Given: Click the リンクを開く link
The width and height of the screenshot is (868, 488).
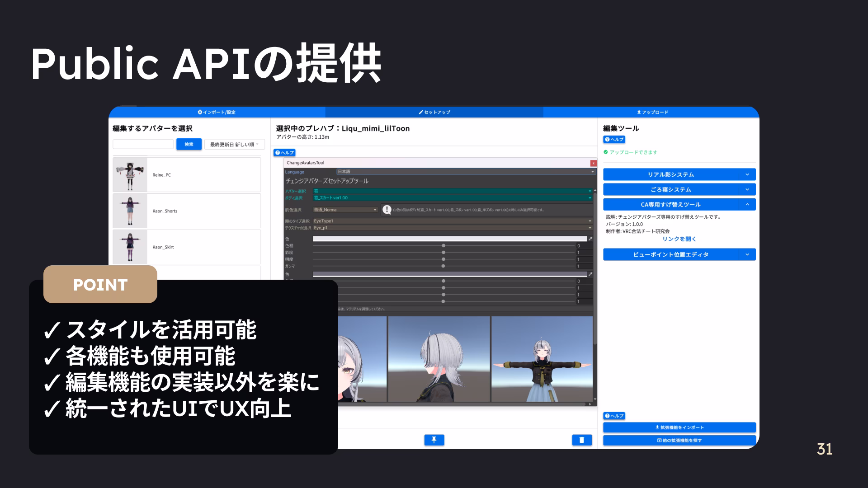Looking at the screenshot, I should click(x=678, y=239).
